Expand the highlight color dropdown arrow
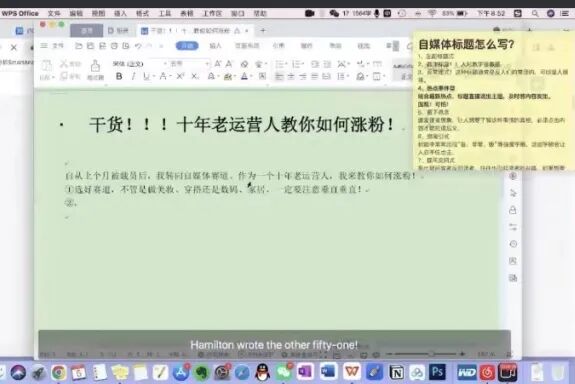575x384 pixels. point(235,76)
